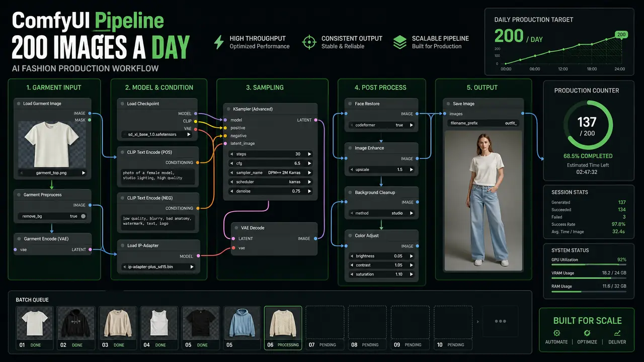Screen dimensions: 644x362
Task: Click the lightning bolt High Throughput icon
Action: pyautogui.click(x=218, y=42)
